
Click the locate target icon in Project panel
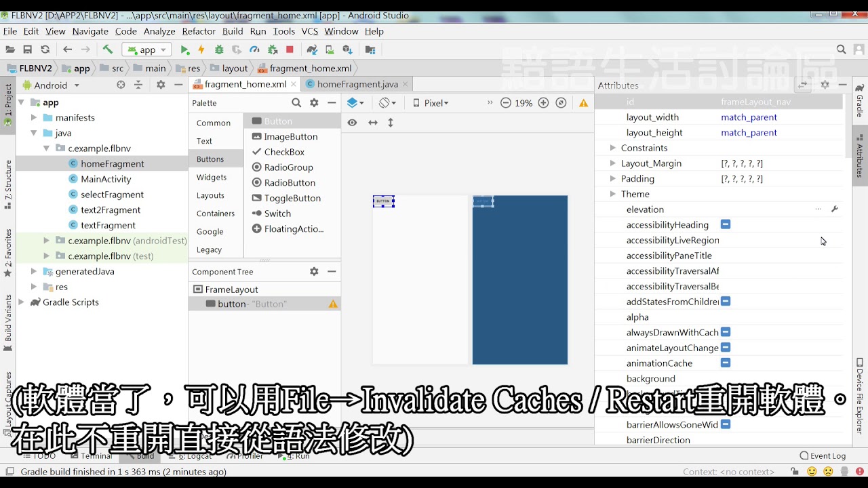[121, 85]
